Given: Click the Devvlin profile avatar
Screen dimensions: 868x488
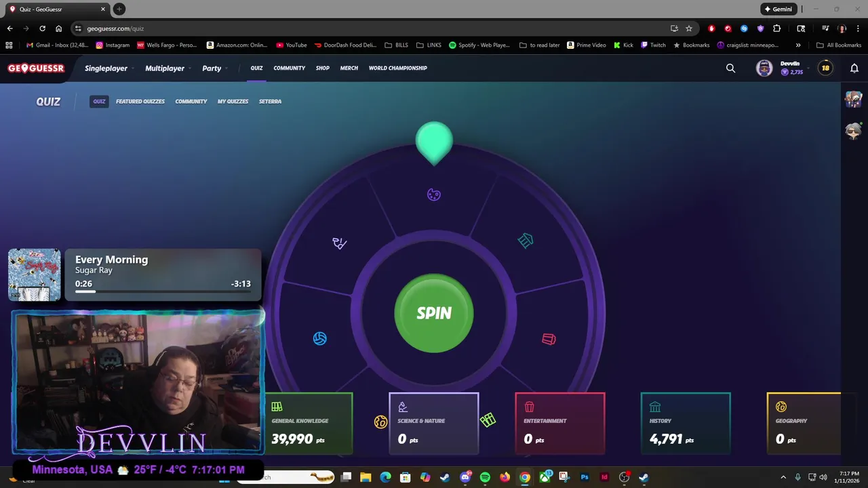Looking at the screenshot, I should click(764, 68).
